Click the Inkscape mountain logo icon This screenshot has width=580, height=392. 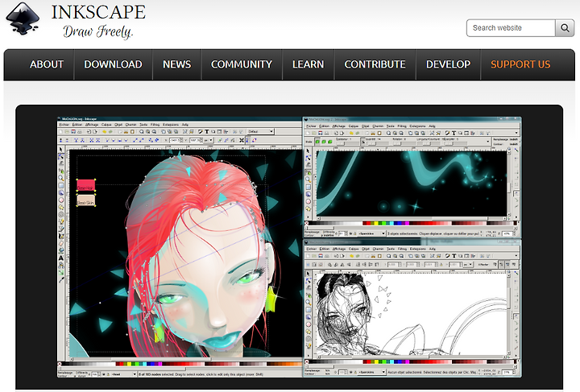tap(23, 19)
